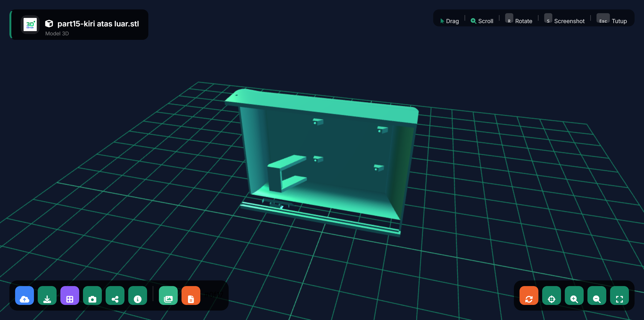644x320 pixels.
Task: Take a snapshot with the camera icon
Action: [92, 295]
